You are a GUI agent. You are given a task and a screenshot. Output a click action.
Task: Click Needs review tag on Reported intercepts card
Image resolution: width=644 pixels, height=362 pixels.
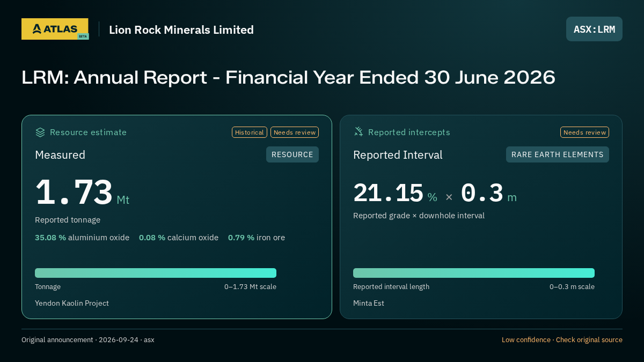pyautogui.click(x=584, y=132)
